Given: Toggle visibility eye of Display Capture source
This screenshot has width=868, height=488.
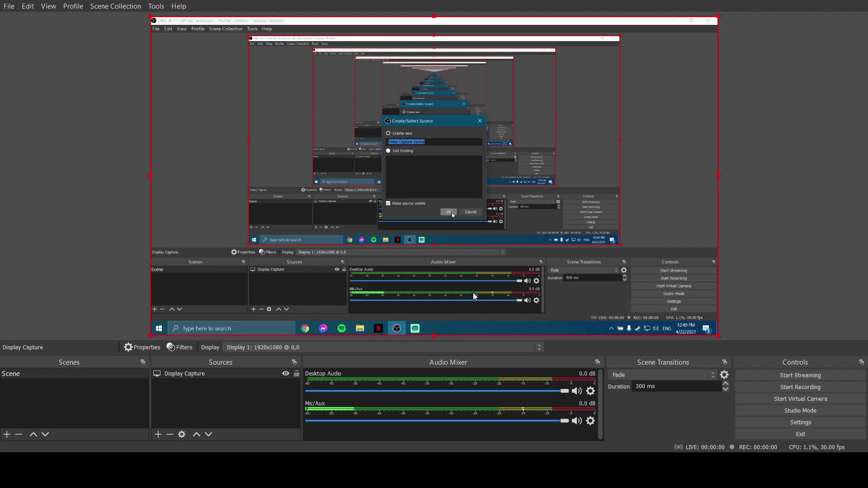Looking at the screenshot, I should [286, 374].
